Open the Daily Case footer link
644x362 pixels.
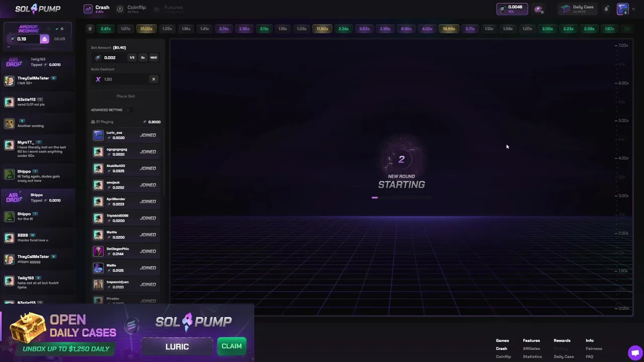563,356
